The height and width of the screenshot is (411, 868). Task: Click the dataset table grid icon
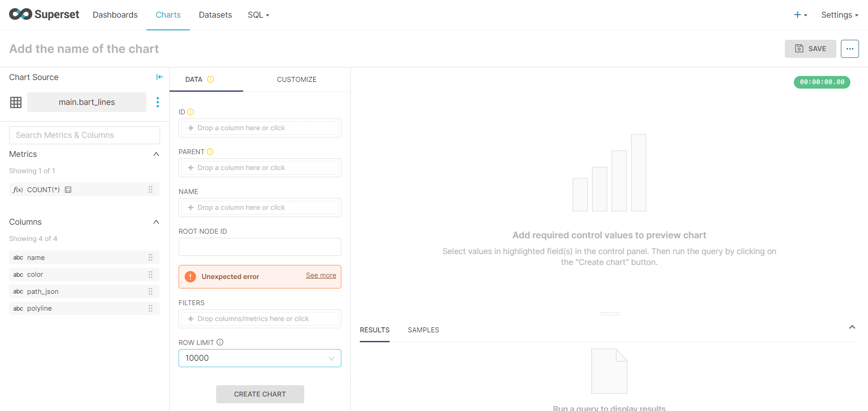(x=16, y=103)
